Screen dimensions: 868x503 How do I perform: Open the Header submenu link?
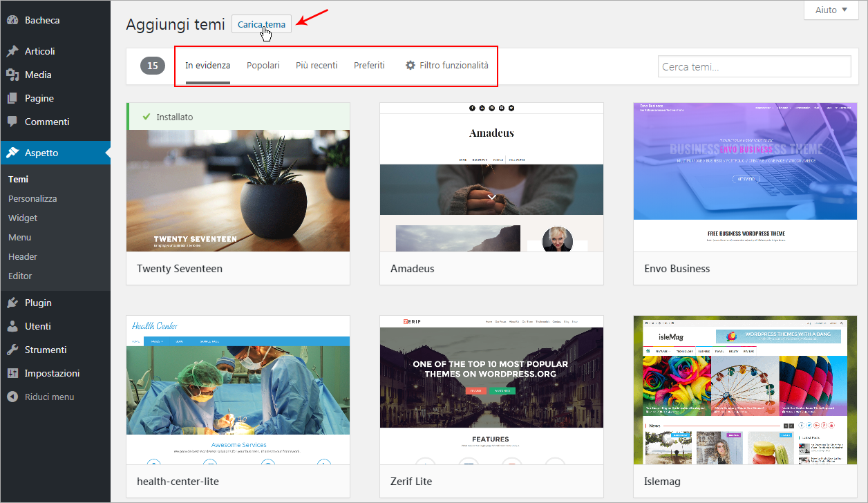click(x=23, y=256)
